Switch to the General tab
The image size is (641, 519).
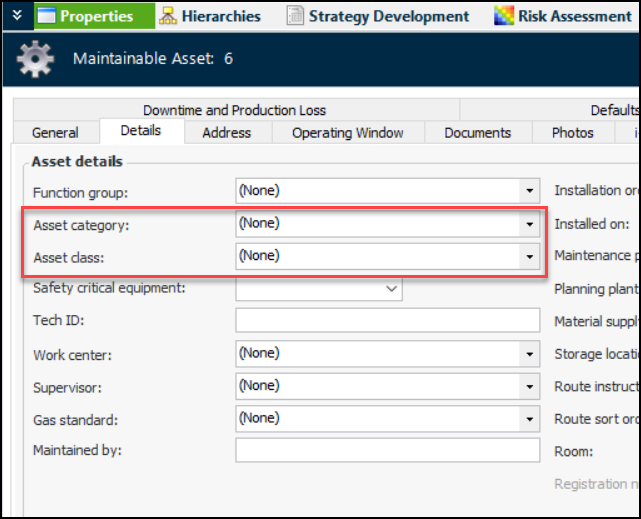click(x=55, y=133)
